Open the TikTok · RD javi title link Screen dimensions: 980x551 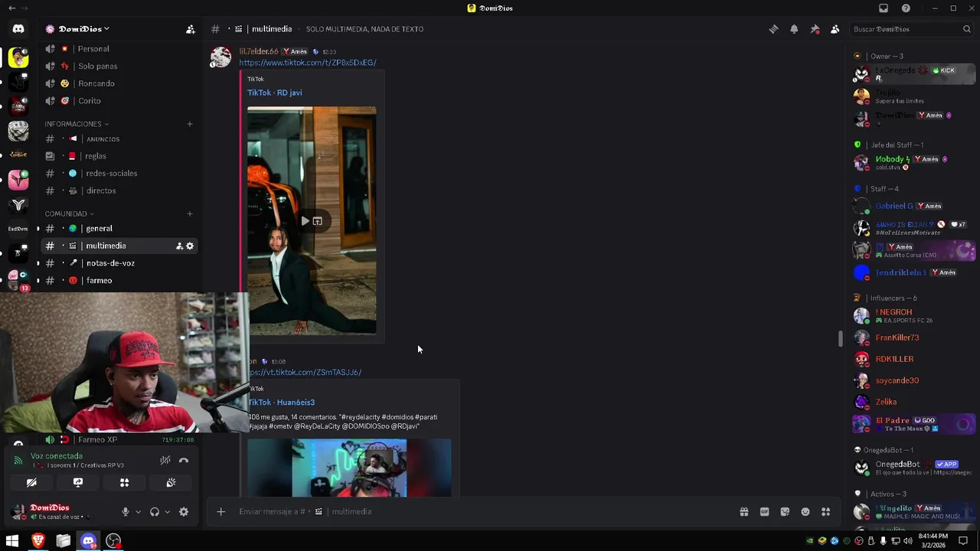(274, 93)
